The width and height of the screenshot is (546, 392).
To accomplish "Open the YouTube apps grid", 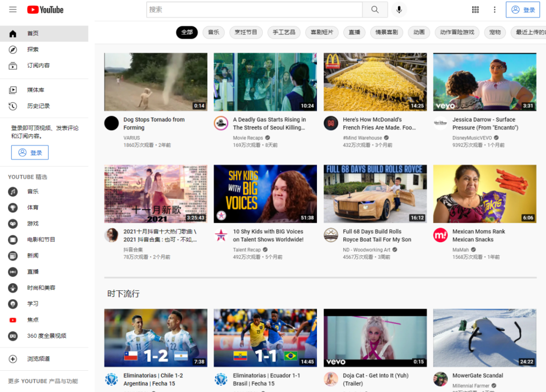I will point(475,10).
